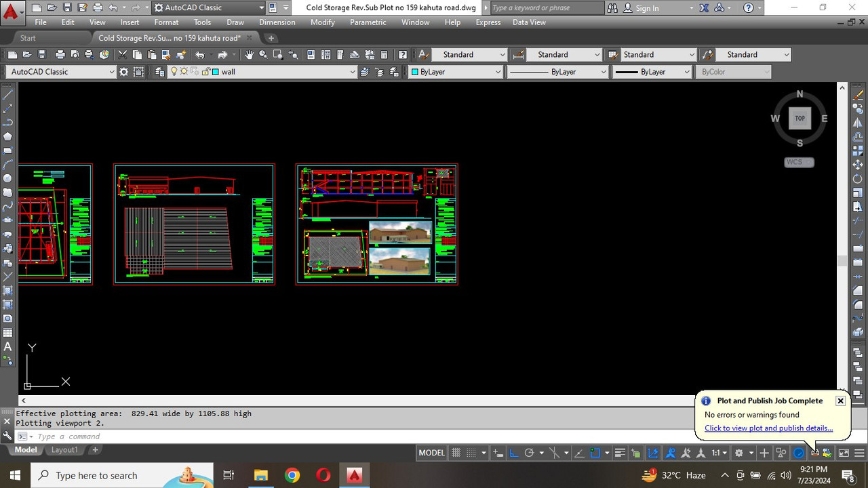
Task: Open the Help question mark icon in toolbar
Action: pyautogui.click(x=403, y=55)
